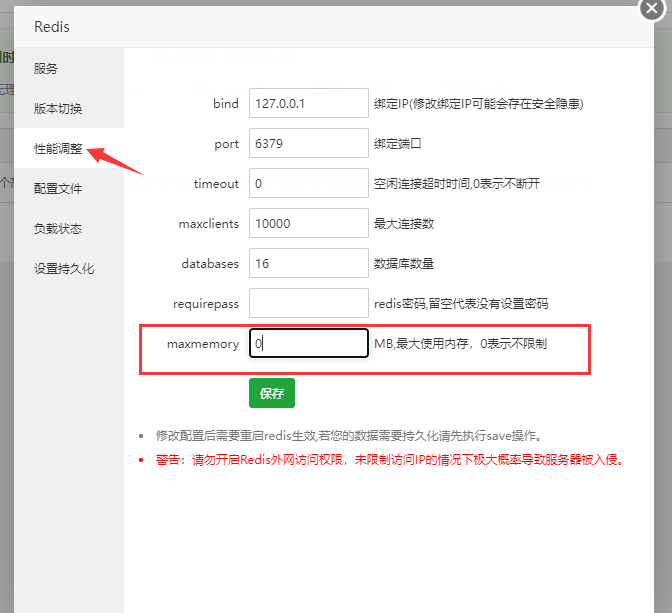Screen dimensions: 672x613
Task: Focus the requirepass password field
Action: tap(309, 303)
